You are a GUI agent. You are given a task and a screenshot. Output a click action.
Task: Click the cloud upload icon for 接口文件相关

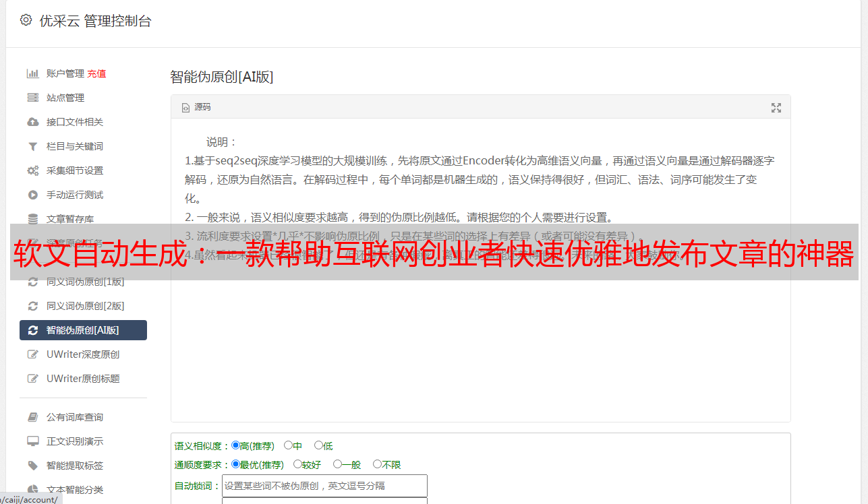coord(32,122)
